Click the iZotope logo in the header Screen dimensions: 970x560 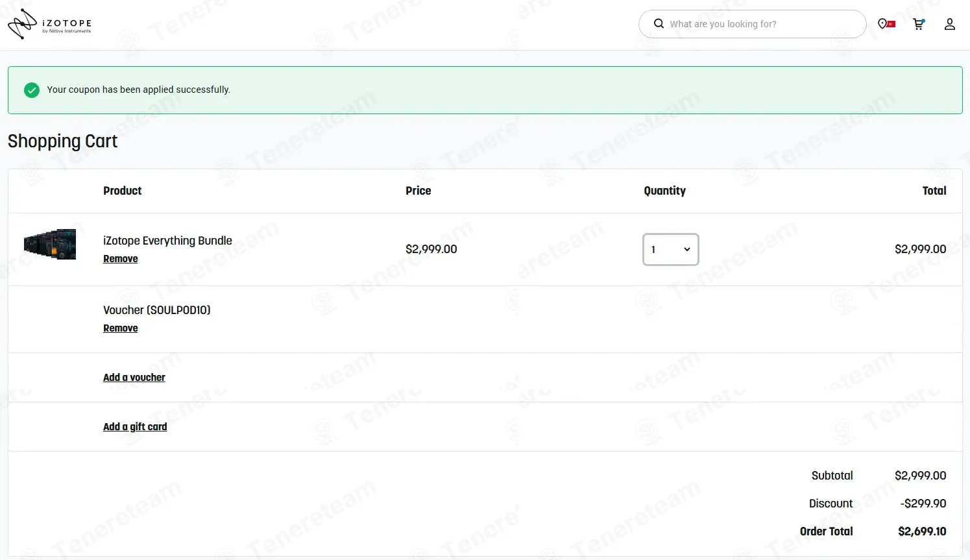pyautogui.click(x=49, y=25)
